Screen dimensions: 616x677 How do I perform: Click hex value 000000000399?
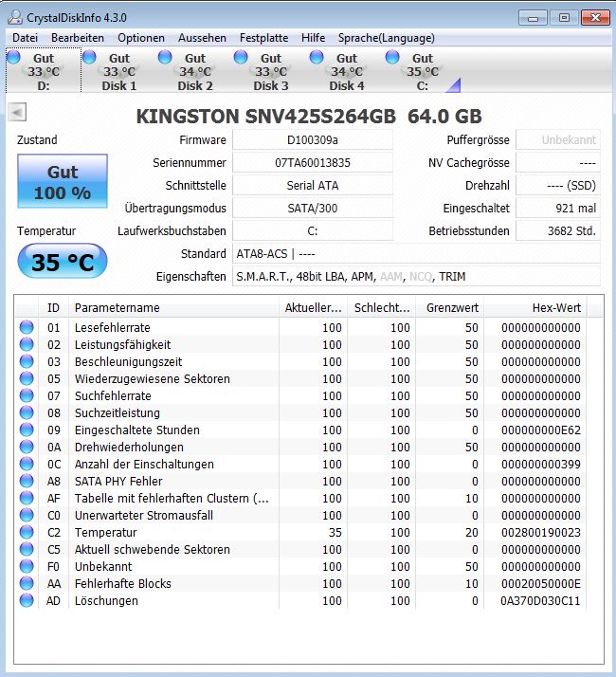click(x=541, y=465)
